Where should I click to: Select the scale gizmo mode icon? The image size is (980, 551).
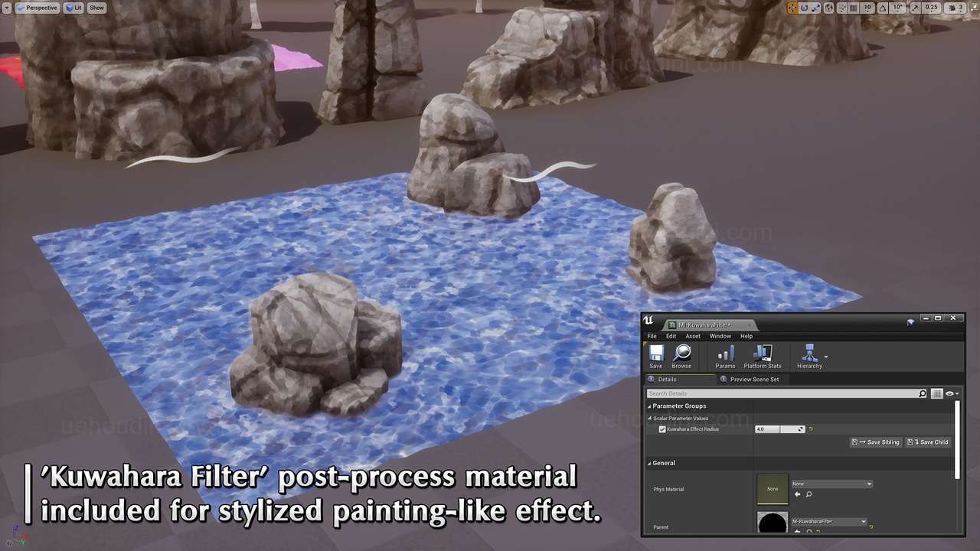point(815,8)
